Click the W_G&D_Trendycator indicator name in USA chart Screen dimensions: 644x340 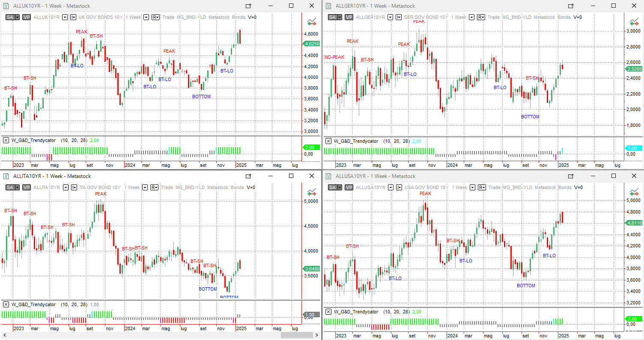click(x=356, y=312)
